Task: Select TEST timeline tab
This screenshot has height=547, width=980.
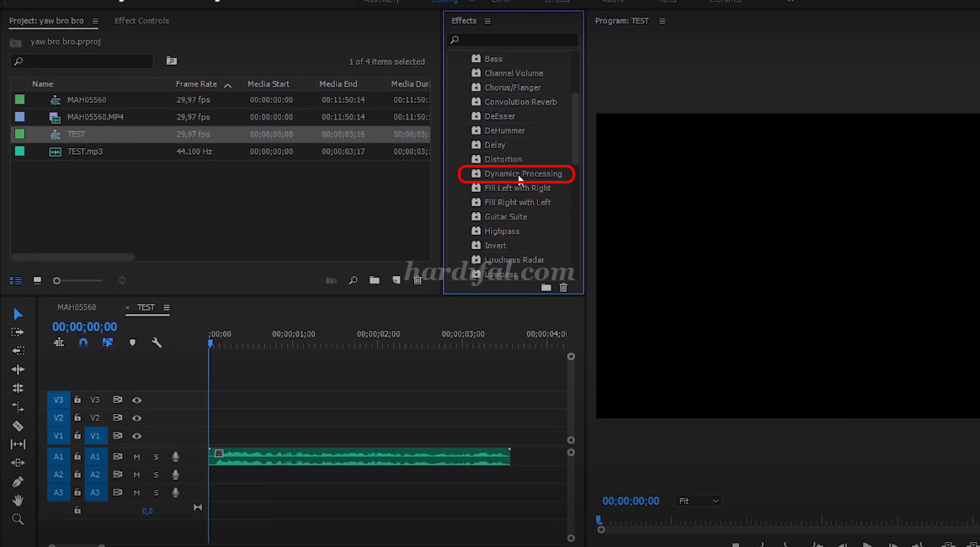Action: click(x=146, y=307)
